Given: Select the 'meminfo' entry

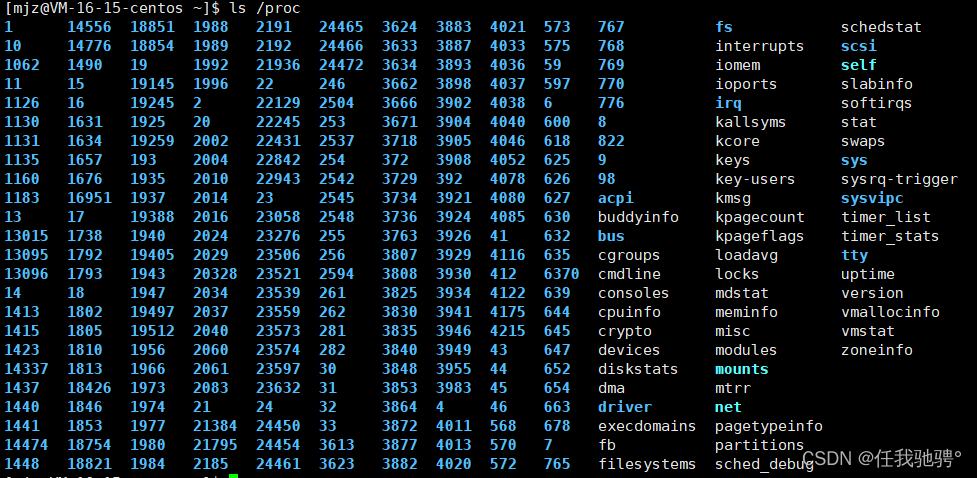Looking at the screenshot, I should 746,312.
